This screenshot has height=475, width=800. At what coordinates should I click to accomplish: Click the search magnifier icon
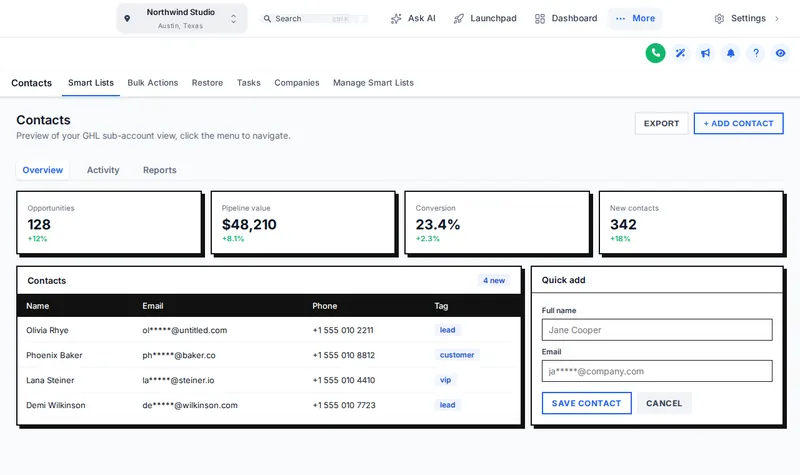pos(267,18)
